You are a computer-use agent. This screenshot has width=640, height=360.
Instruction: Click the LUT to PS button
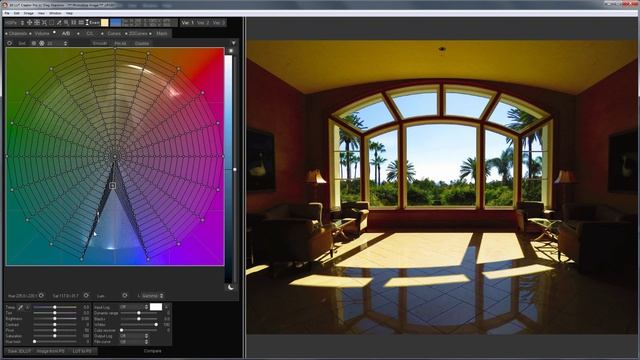click(x=82, y=351)
